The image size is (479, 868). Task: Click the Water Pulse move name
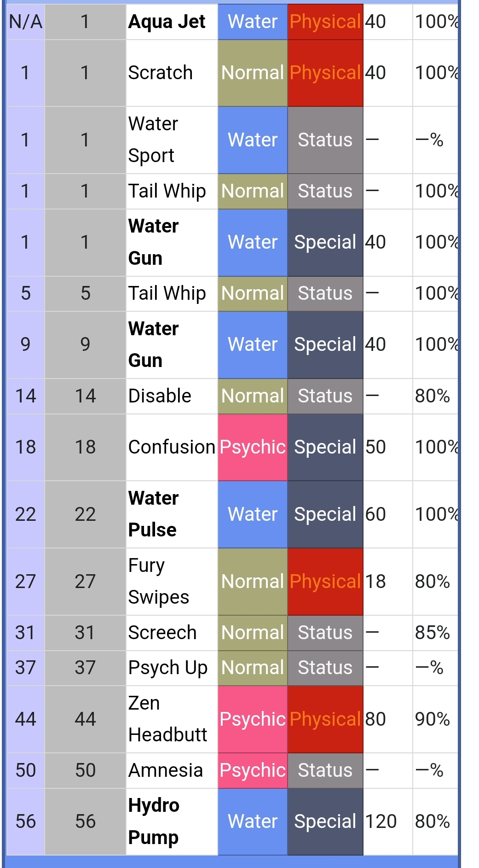click(x=153, y=514)
